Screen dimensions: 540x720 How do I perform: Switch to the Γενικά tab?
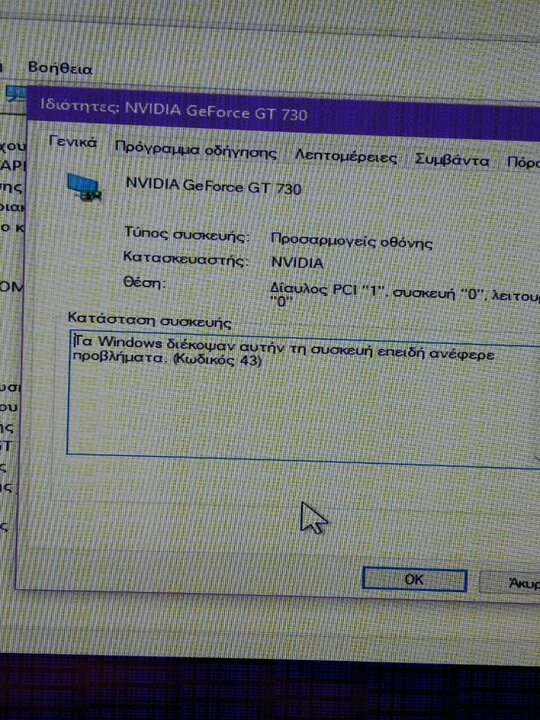click(73, 142)
